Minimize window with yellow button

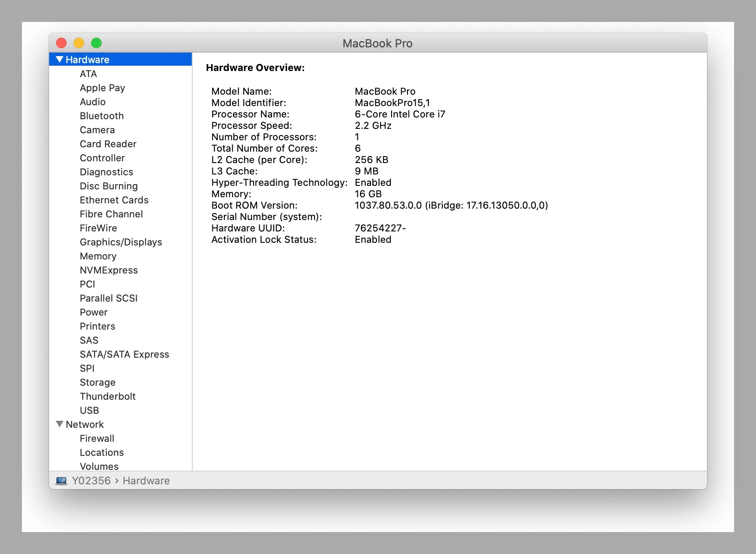coord(79,43)
